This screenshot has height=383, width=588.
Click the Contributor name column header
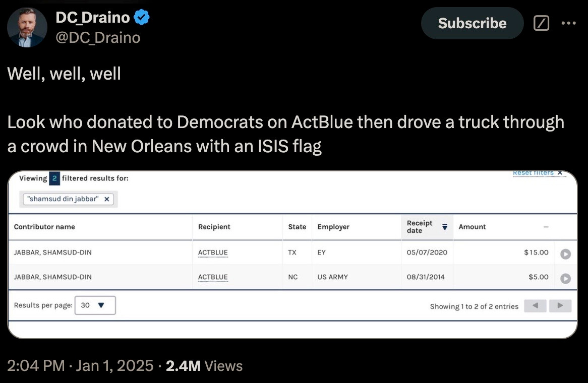[44, 227]
